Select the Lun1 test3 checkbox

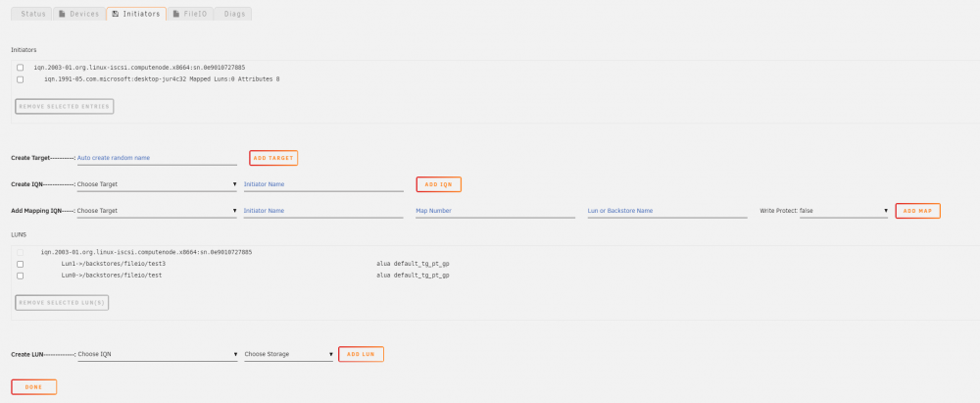21,264
